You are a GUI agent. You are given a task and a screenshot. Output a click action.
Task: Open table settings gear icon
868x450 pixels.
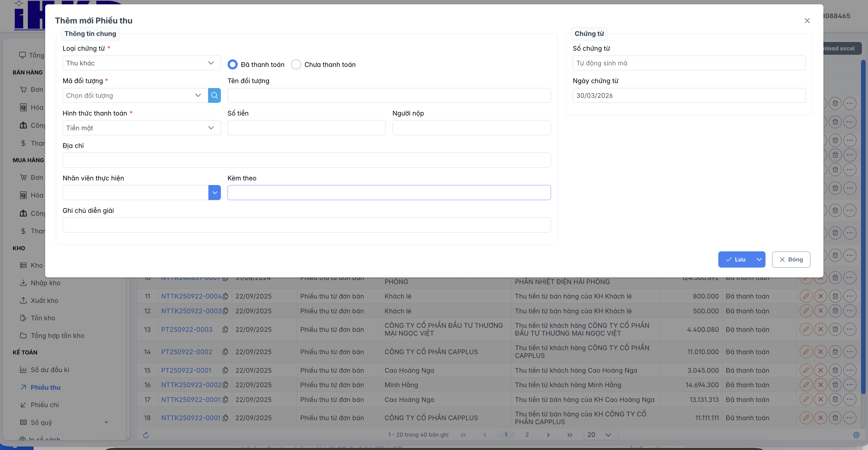[x=856, y=435]
